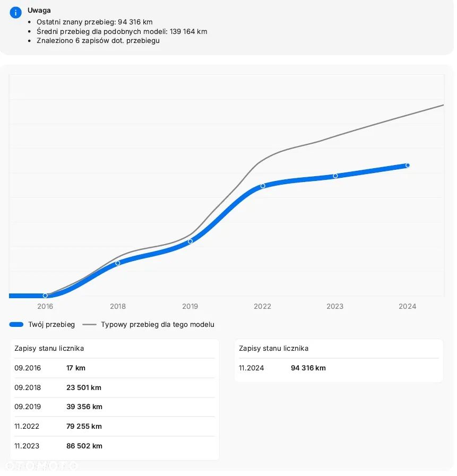Image resolution: width=457 pixels, height=476 pixels.
Task: Click the 11.2023 record 86 502 km
Action: 114,446
